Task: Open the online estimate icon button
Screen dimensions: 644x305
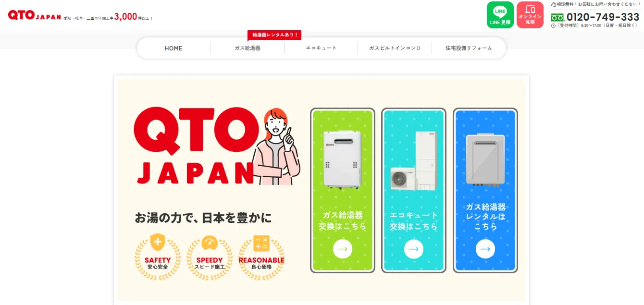Action: (x=530, y=15)
